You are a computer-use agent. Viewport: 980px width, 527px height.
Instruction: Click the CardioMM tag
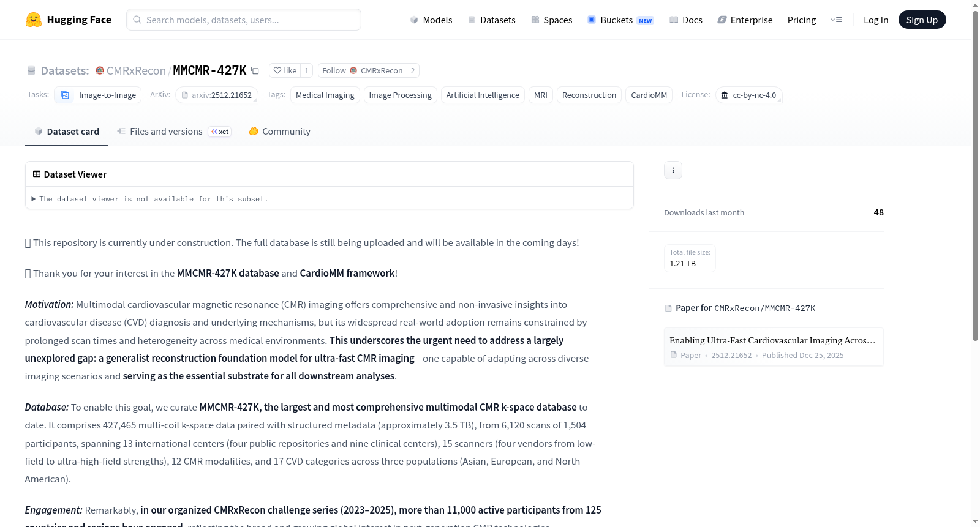[649, 95]
